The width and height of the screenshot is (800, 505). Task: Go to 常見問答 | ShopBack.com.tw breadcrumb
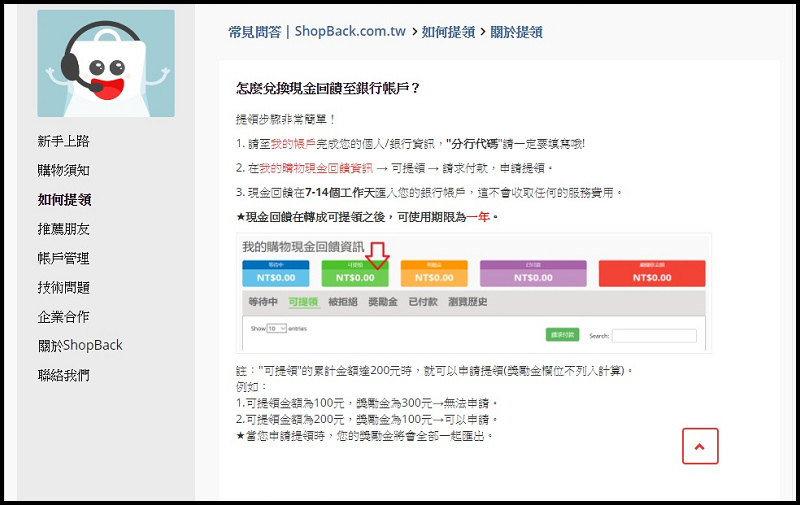(317, 32)
